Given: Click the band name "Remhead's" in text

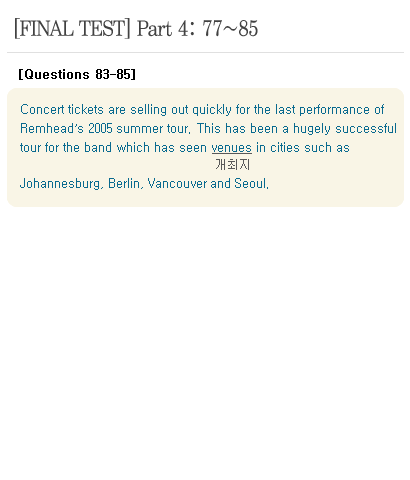Looking at the screenshot, I should (x=52, y=128).
